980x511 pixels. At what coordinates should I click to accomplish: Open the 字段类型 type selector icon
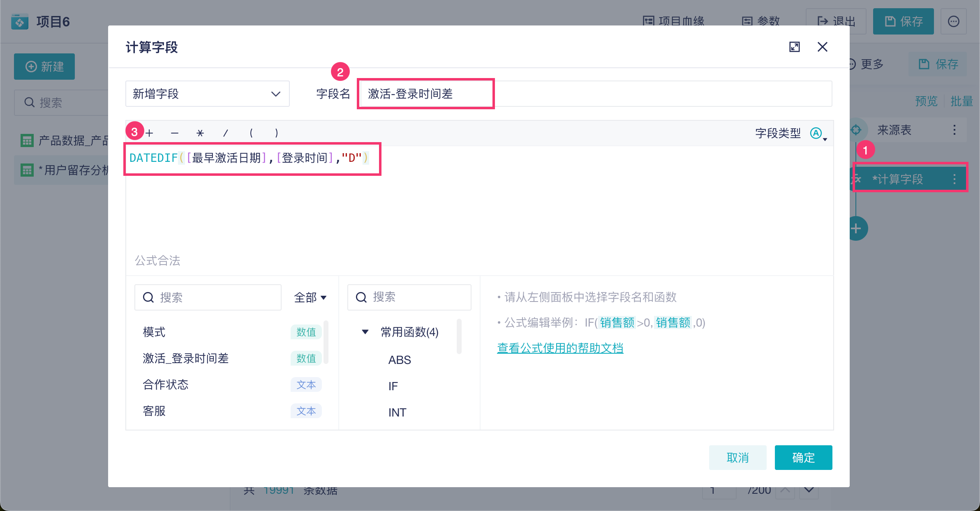point(818,134)
